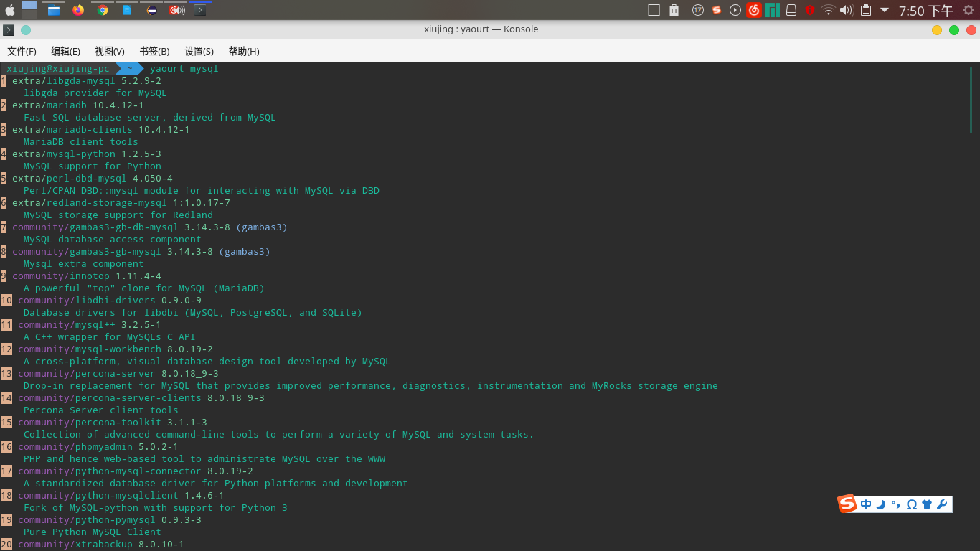This screenshot has width=980, height=551.
Task: Click the extra/mariadb 10.4.12-1 line
Action: click(78, 105)
